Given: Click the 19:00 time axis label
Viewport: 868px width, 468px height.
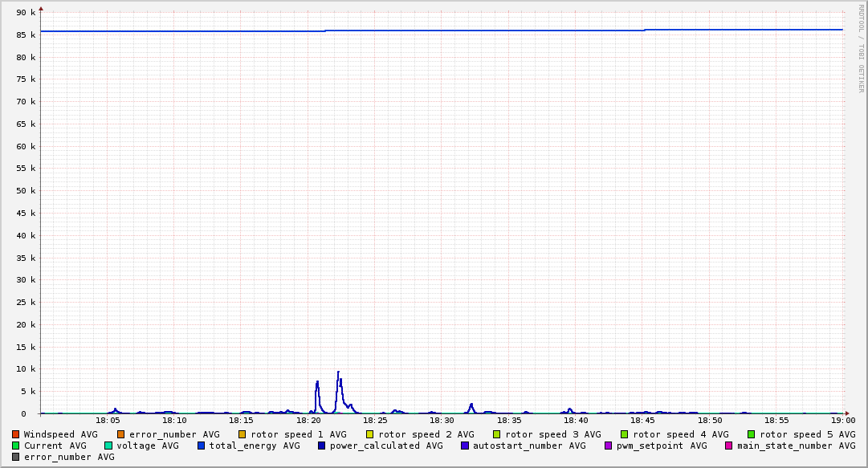Looking at the screenshot, I should [x=843, y=420].
